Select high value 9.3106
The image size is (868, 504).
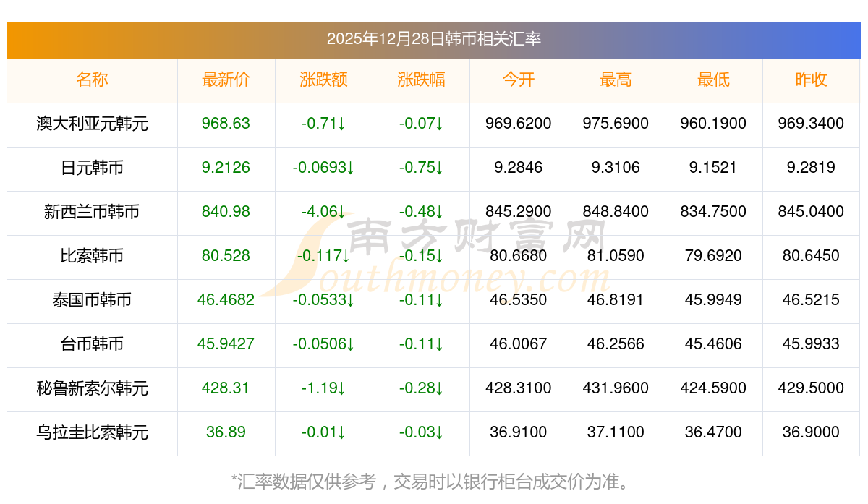tap(616, 168)
